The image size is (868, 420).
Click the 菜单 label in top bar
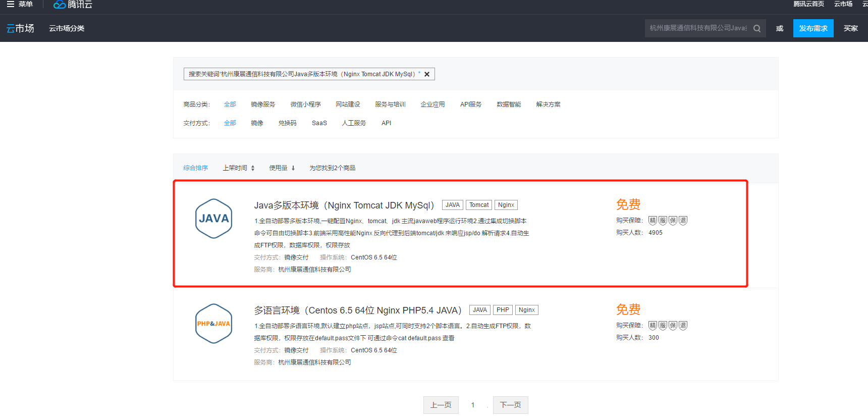pos(26,4)
